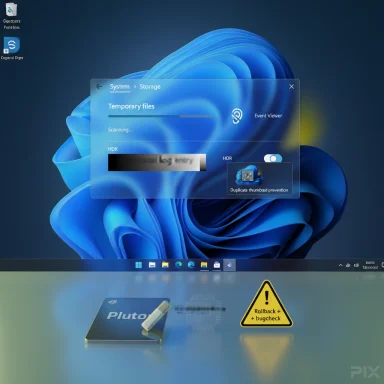The image size is (384, 384).
Task: Open the white window icon beside Start
Action: [152, 265]
